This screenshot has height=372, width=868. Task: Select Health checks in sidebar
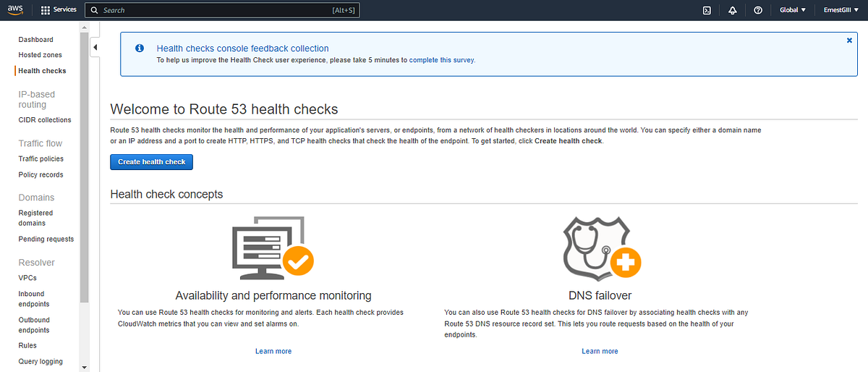[42, 71]
